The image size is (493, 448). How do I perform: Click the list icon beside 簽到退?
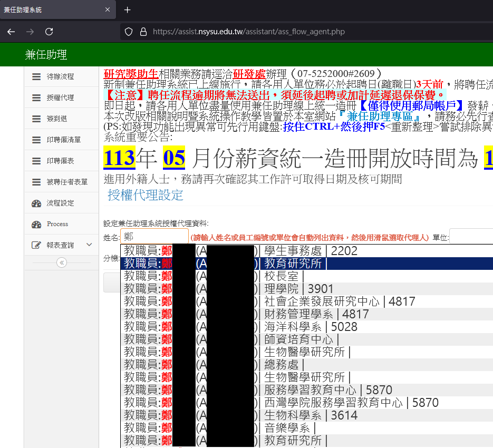click(36, 119)
